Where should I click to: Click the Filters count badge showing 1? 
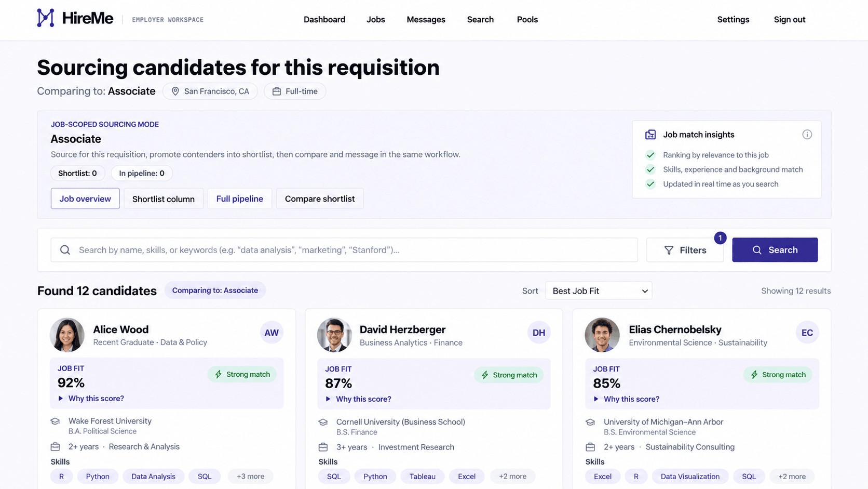point(720,238)
